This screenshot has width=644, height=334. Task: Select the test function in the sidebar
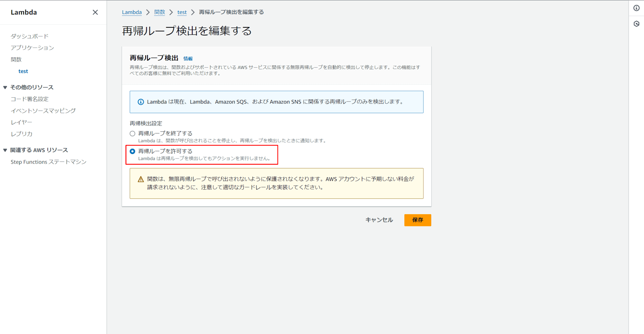(x=23, y=71)
